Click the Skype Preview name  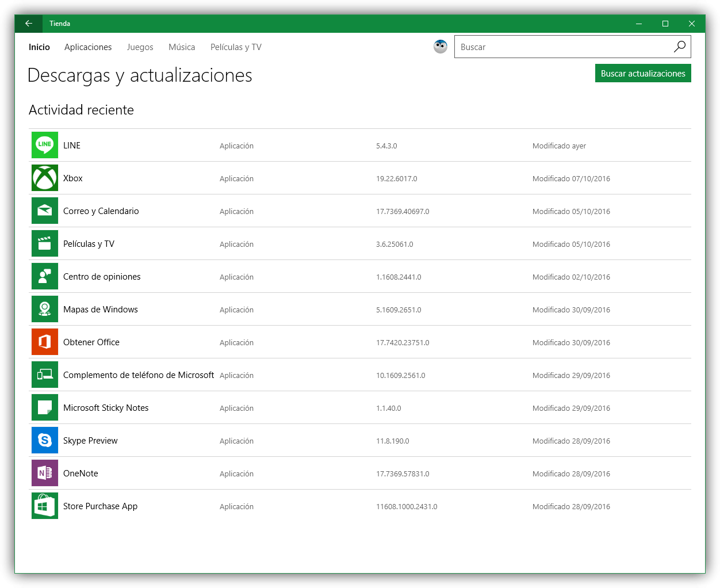[x=90, y=441]
